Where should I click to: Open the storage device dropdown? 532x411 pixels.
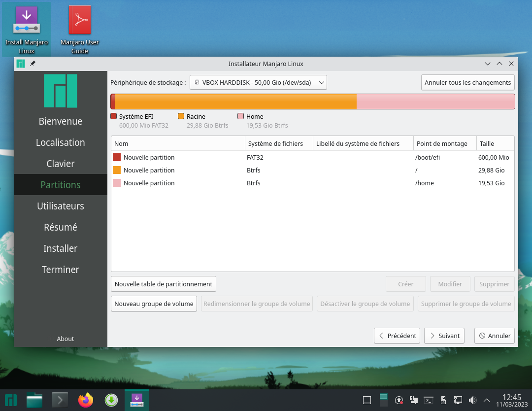[x=258, y=82]
